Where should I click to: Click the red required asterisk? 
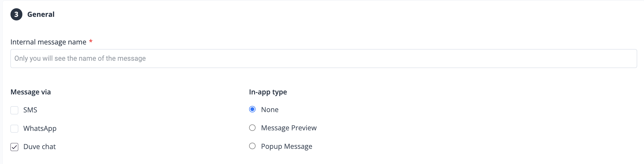click(x=91, y=42)
